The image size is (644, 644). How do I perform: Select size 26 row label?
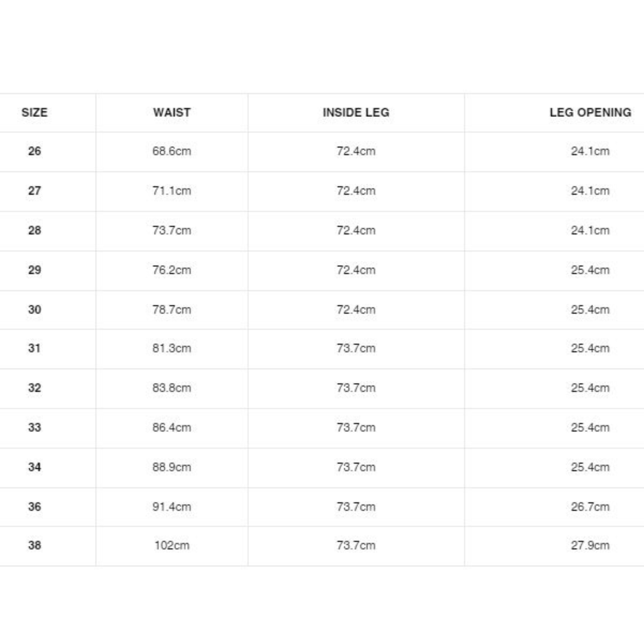click(34, 151)
